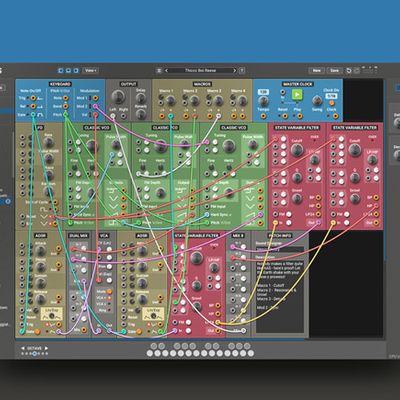Select the highlighted octave radio dot
400x400 pixels.
point(34,353)
